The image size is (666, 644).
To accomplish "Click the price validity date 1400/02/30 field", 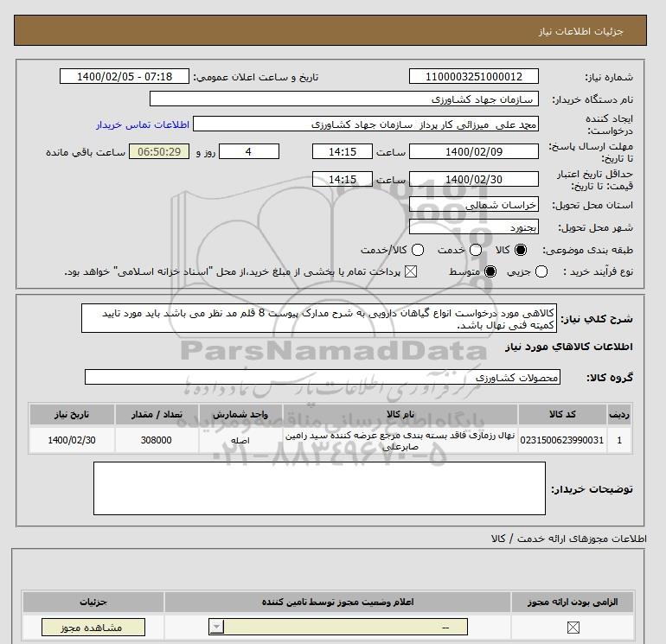I will pyautogui.click(x=474, y=179).
